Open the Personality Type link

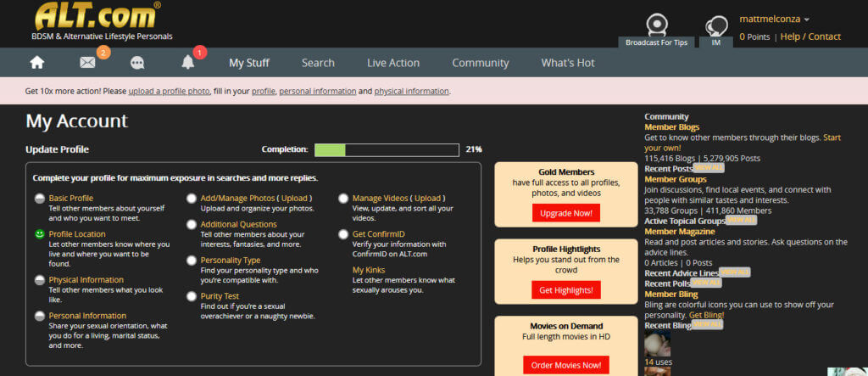pyautogui.click(x=231, y=260)
